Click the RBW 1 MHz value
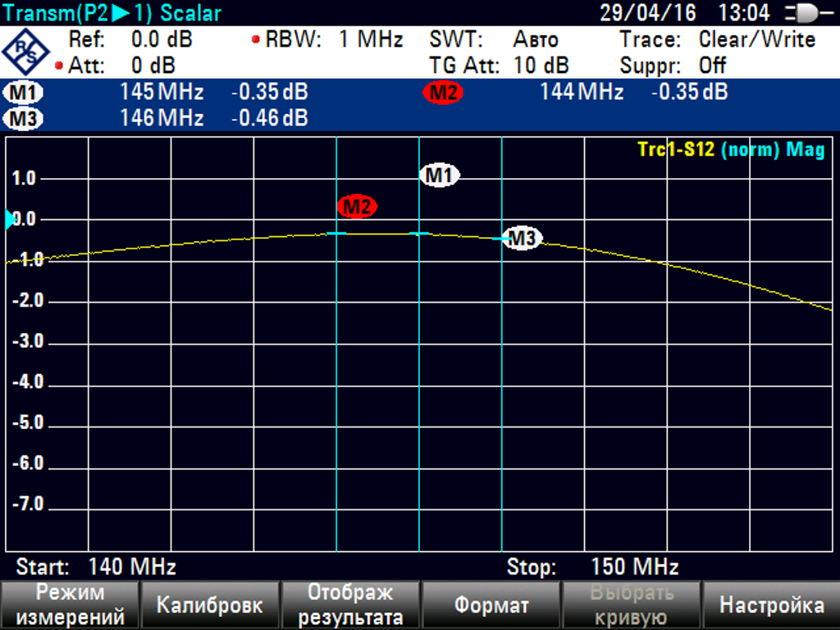 pos(371,39)
